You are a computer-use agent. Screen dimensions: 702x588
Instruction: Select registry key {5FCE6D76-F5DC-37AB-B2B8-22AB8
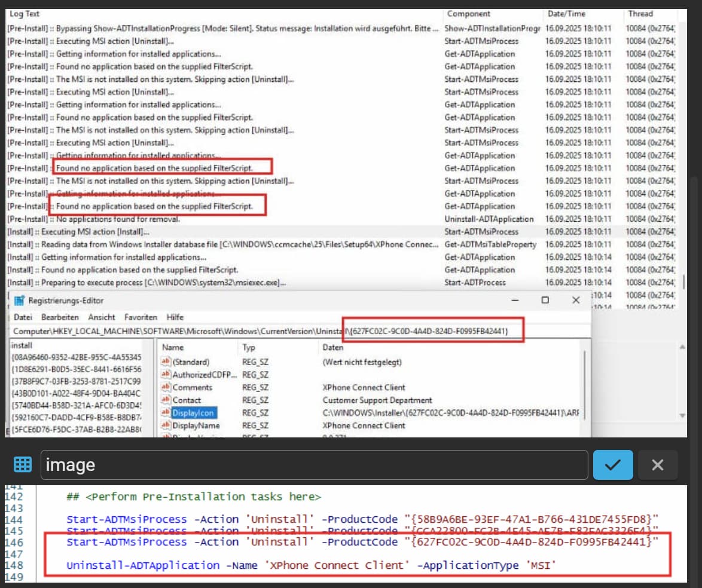click(76, 430)
